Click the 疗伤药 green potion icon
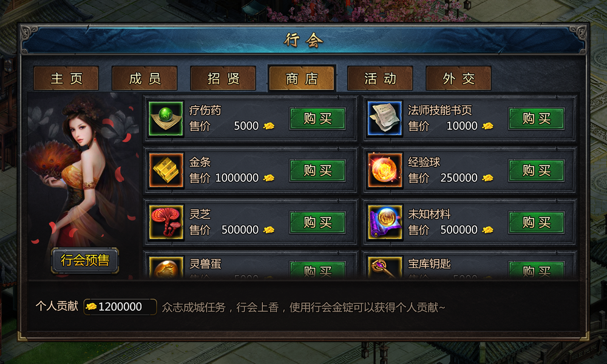Viewport: 607px width, 364px height. click(166, 118)
